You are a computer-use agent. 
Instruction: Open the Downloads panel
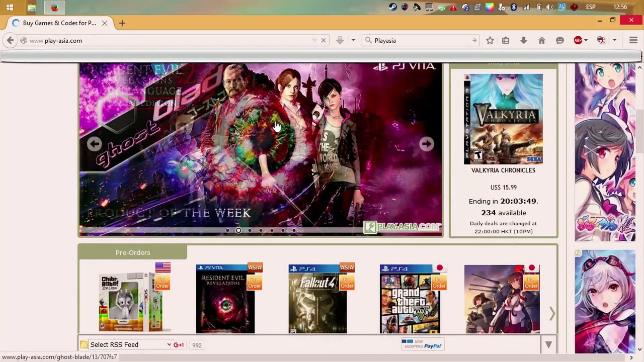pyautogui.click(x=524, y=40)
